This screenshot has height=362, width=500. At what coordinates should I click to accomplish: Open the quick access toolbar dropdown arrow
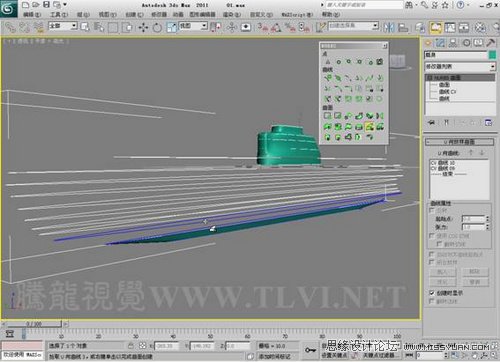65,5
